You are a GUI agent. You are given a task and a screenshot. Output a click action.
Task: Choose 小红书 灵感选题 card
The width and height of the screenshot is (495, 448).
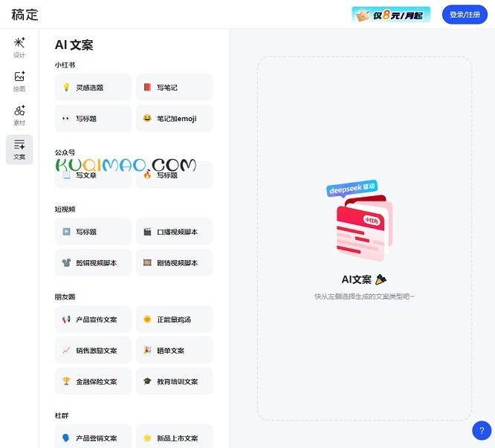pyautogui.click(x=93, y=87)
